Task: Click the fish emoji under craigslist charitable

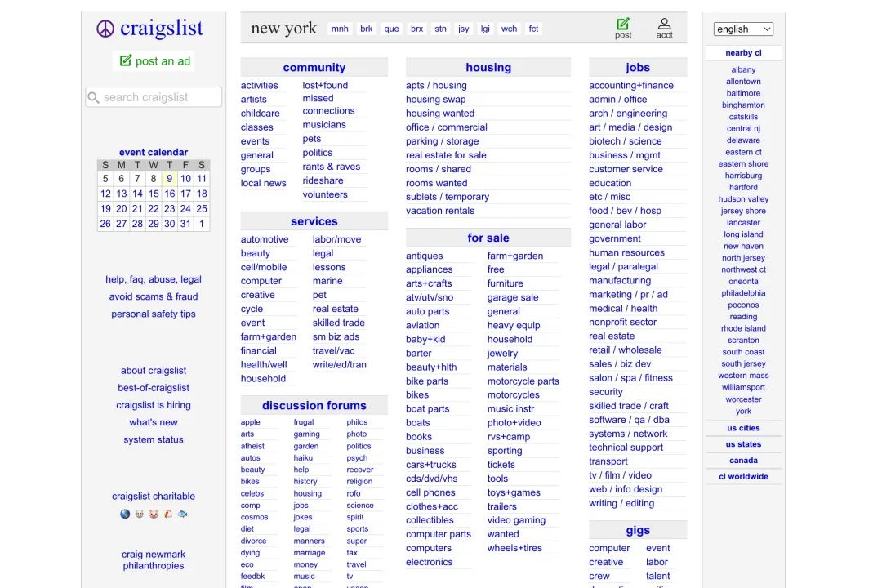Action: click(183, 514)
